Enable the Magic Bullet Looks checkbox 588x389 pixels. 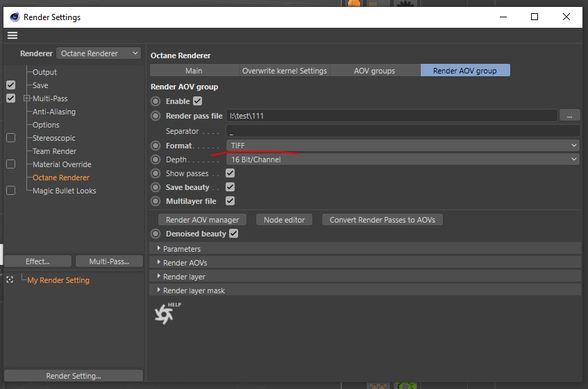coord(11,191)
